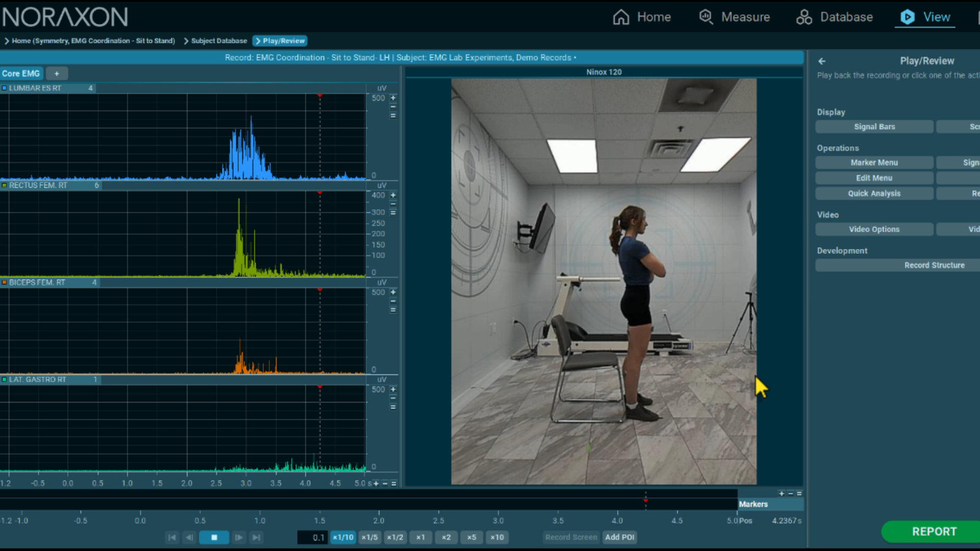Zoom out the BICEPS FEM. RT amplitude scale
The image size is (980, 551).
click(393, 301)
